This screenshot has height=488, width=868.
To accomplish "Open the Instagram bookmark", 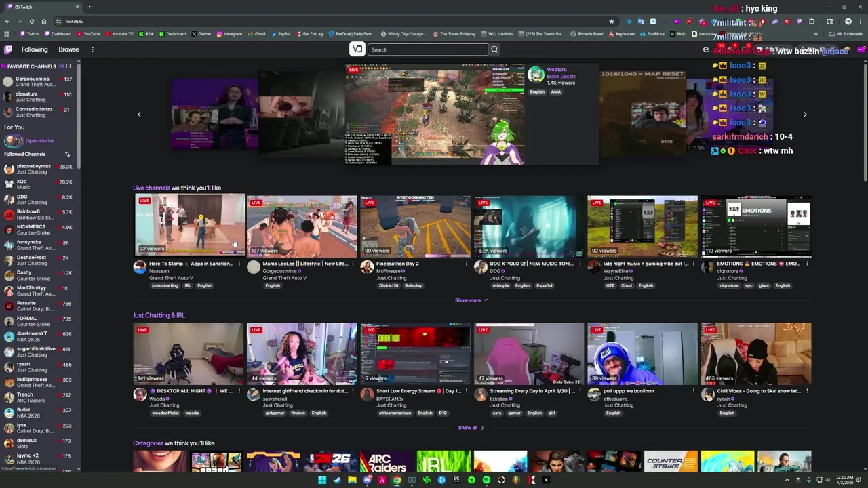I will point(229,34).
